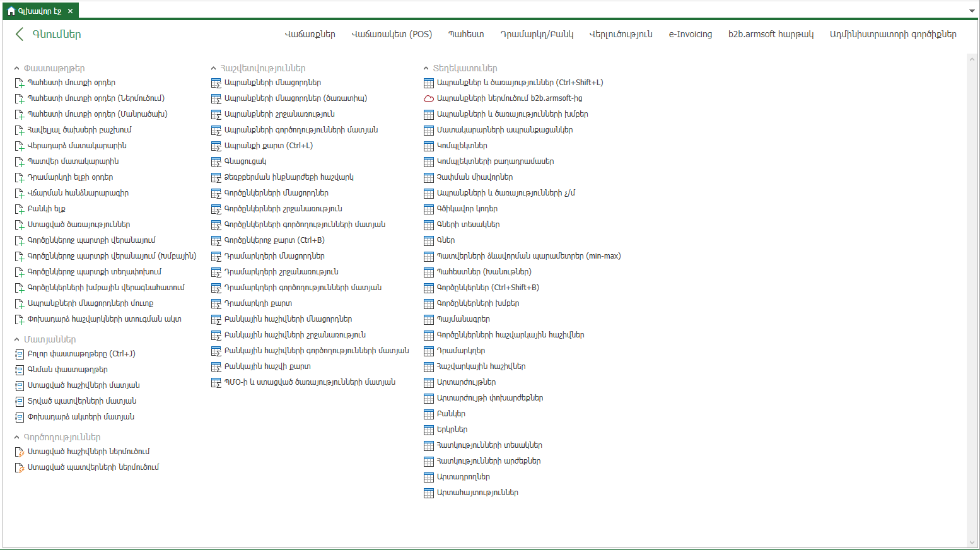980x550 pixels.
Task: Open Ձեռքբերման ինքնարժեքի հաշվարկ report
Action: tap(289, 177)
